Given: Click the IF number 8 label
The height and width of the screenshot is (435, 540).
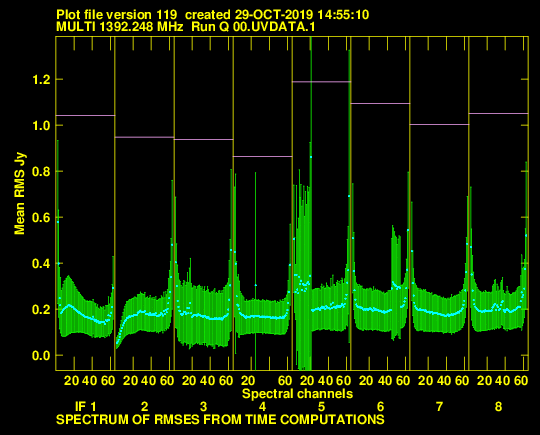Looking at the screenshot, I should pyautogui.click(x=498, y=407).
